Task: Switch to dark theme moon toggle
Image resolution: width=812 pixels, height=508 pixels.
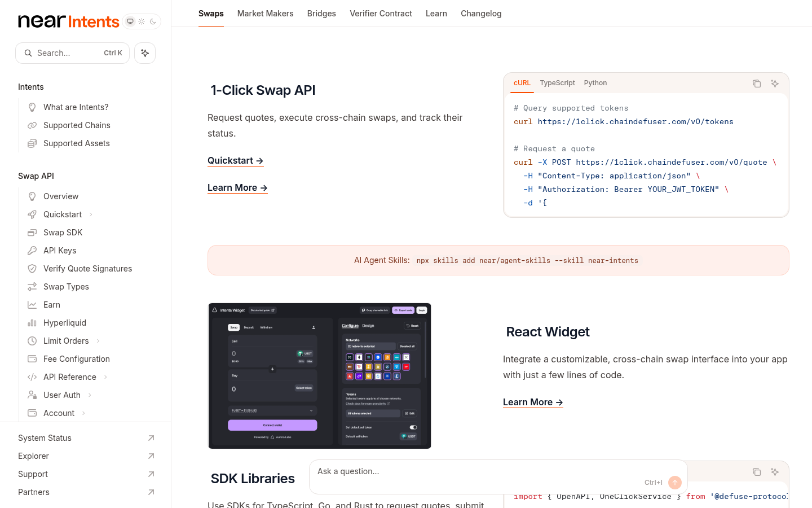Action: 153,21
